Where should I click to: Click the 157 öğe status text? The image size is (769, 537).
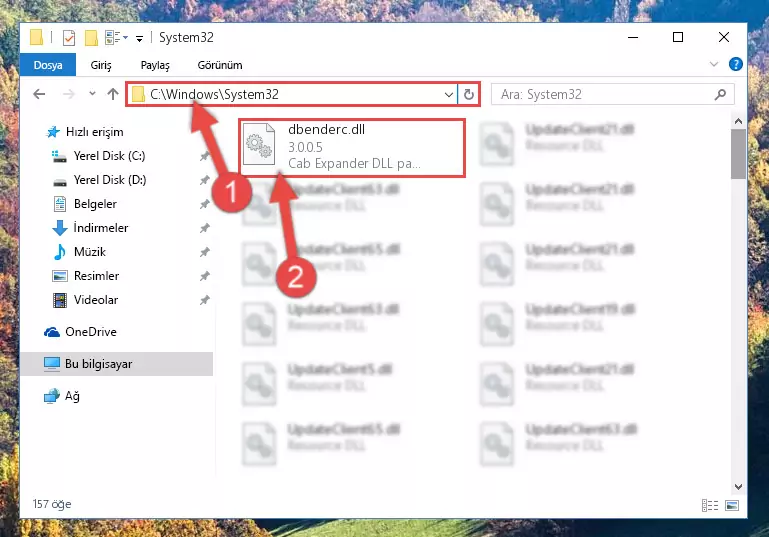[x=52, y=504]
